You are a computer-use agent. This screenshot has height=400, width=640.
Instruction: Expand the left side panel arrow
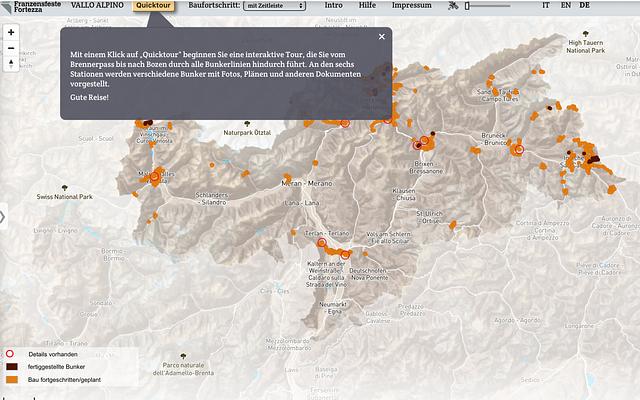click(3, 216)
